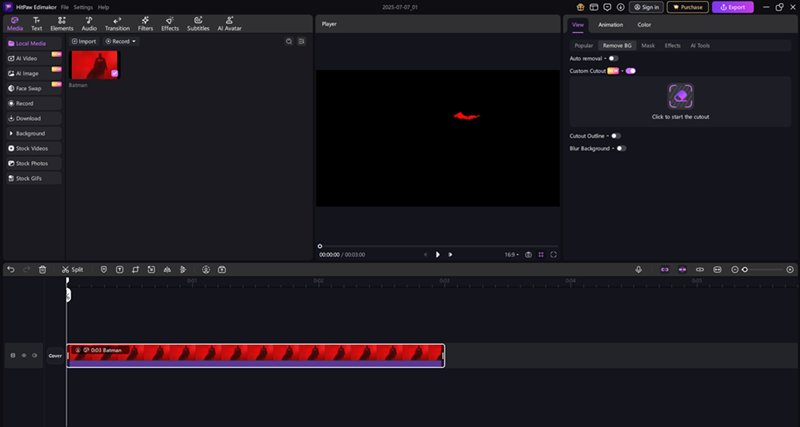Search media with magnifier icon

point(289,41)
